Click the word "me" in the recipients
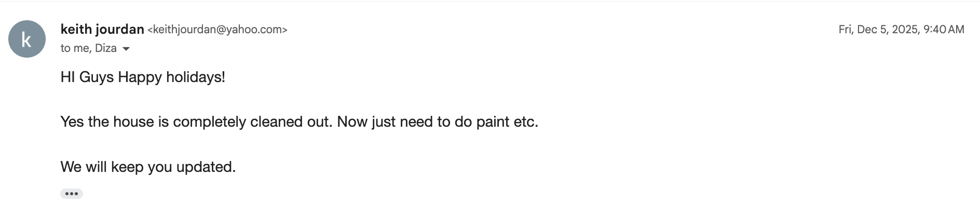The height and width of the screenshot is (215, 980). tap(82, 48)
